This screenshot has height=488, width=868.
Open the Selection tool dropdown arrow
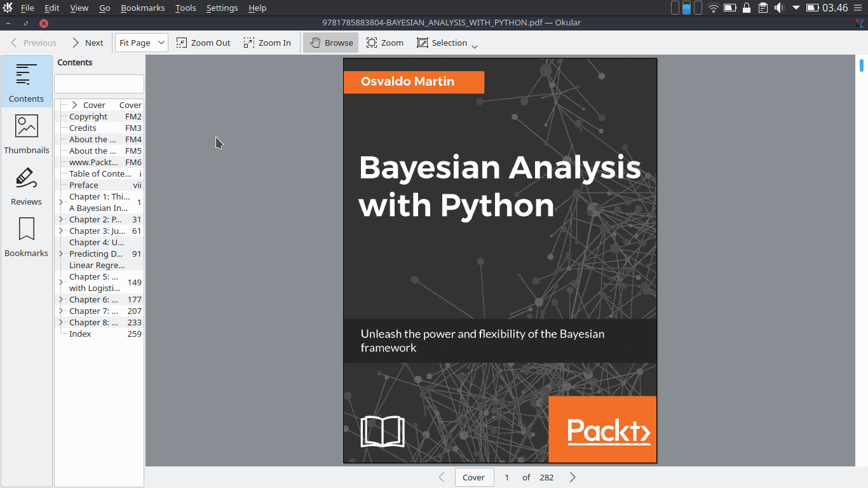475,45
